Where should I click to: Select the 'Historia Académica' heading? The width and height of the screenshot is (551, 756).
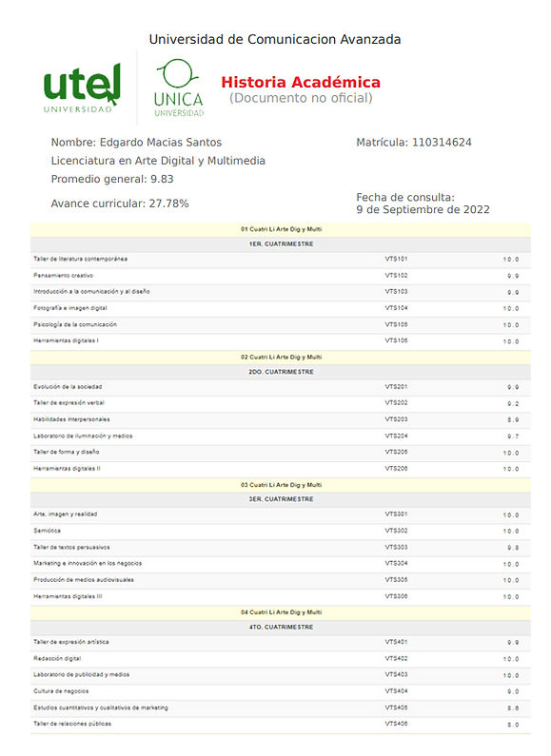click(x=301, y=82)
